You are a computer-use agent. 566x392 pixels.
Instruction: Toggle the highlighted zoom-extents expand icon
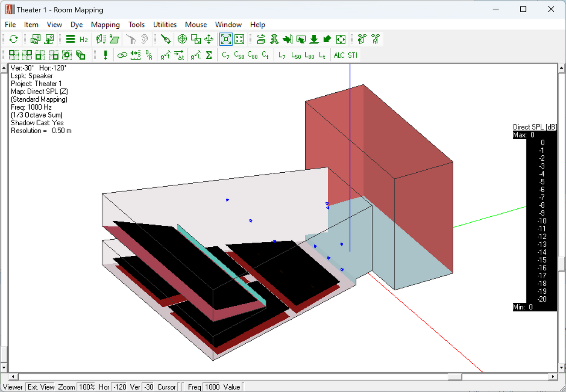[x=226, y=40]
